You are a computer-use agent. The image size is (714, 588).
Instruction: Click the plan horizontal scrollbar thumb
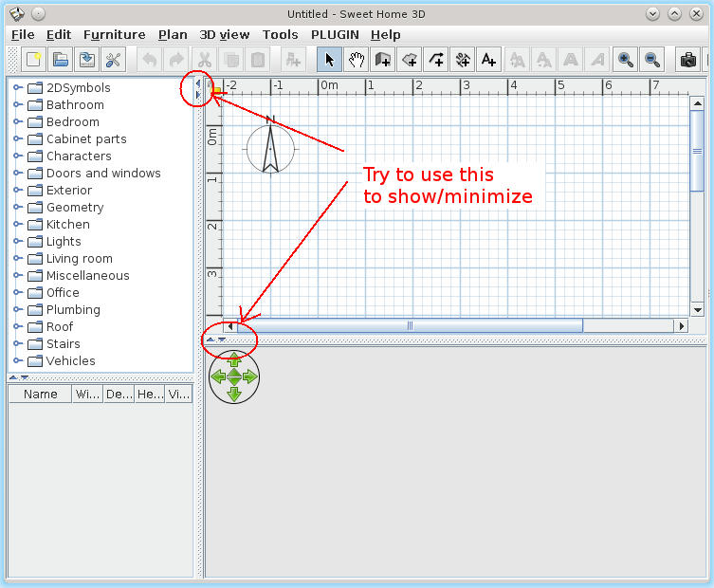410,325
